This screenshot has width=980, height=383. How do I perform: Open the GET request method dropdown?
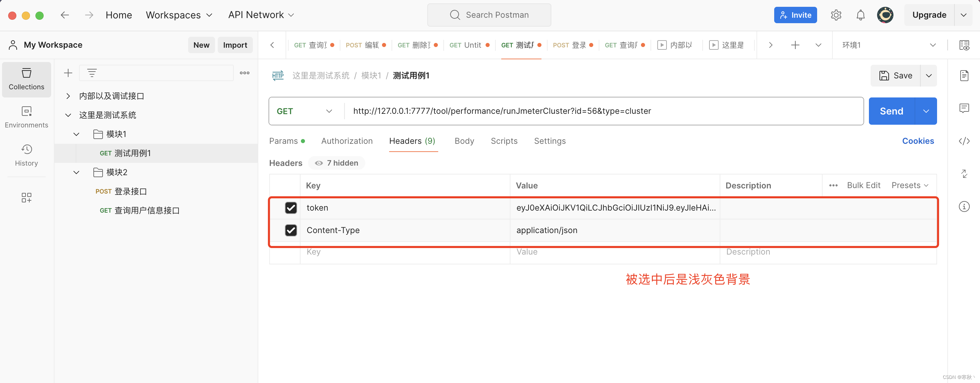pos(304,111)
